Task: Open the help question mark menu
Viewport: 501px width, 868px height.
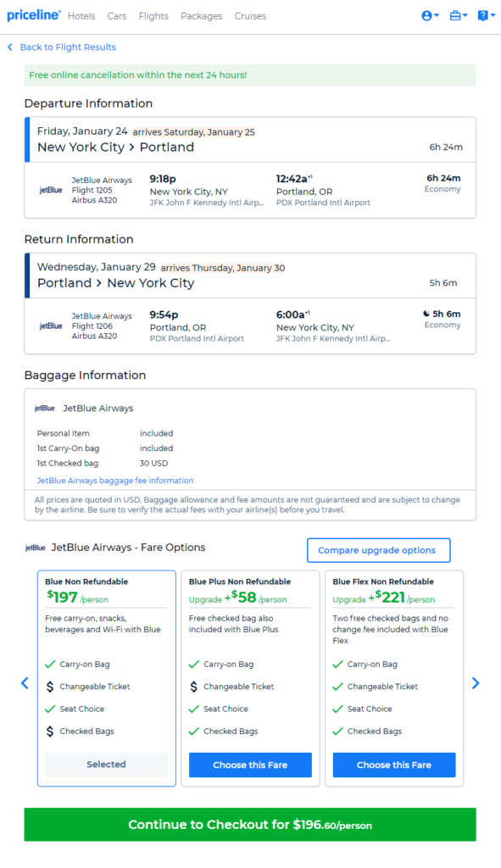Action: (x=486, y=16)
